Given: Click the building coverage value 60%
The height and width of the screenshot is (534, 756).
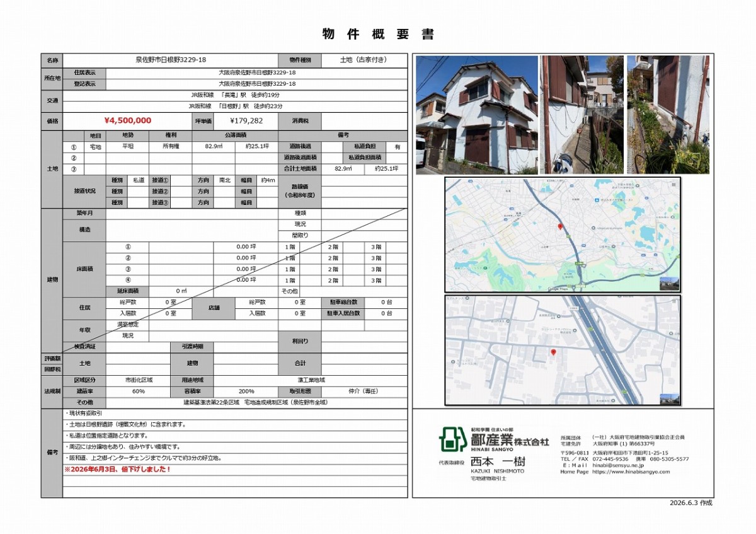Looking at the screenshot, I should click(x=139, y=391).
